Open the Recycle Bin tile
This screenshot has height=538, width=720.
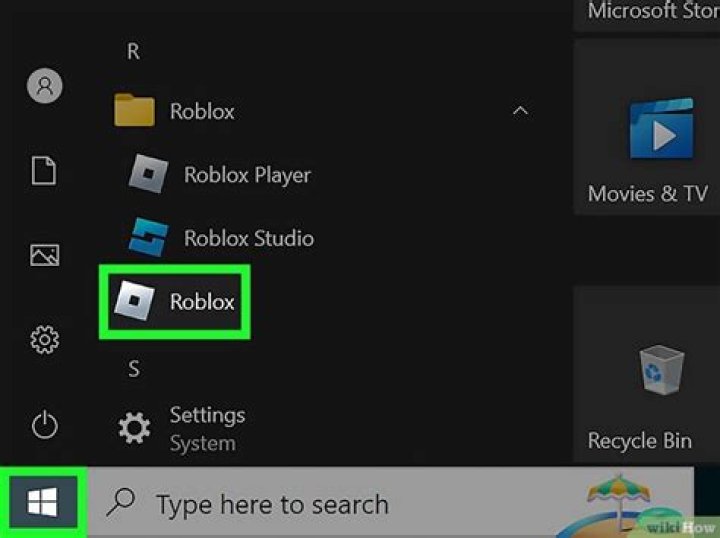[x=647, y=375]
